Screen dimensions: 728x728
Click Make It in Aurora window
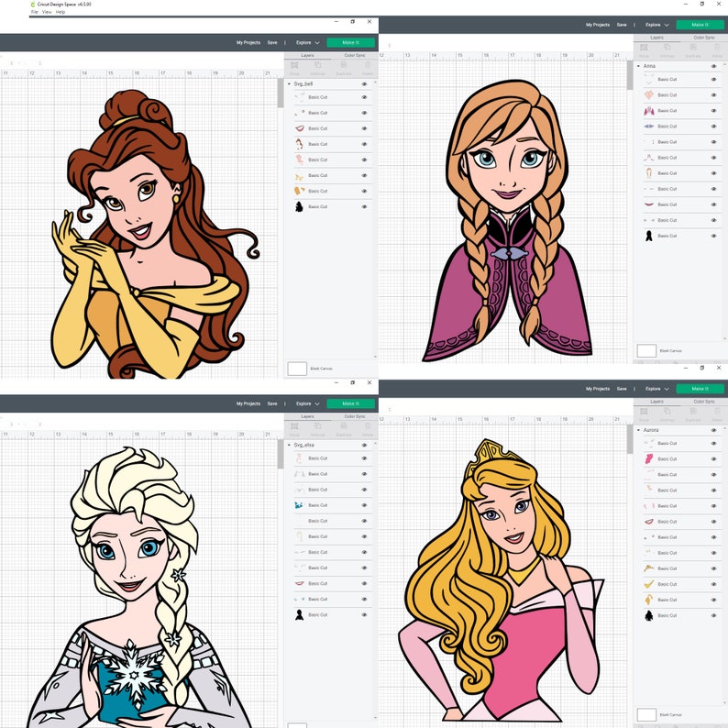pos(700,389)
